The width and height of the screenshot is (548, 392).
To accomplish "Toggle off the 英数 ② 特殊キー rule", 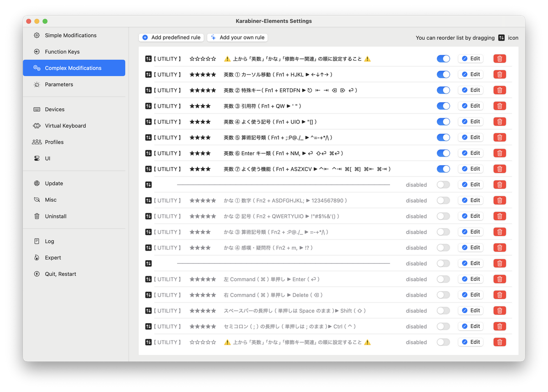I will click(x=443, y=90).
